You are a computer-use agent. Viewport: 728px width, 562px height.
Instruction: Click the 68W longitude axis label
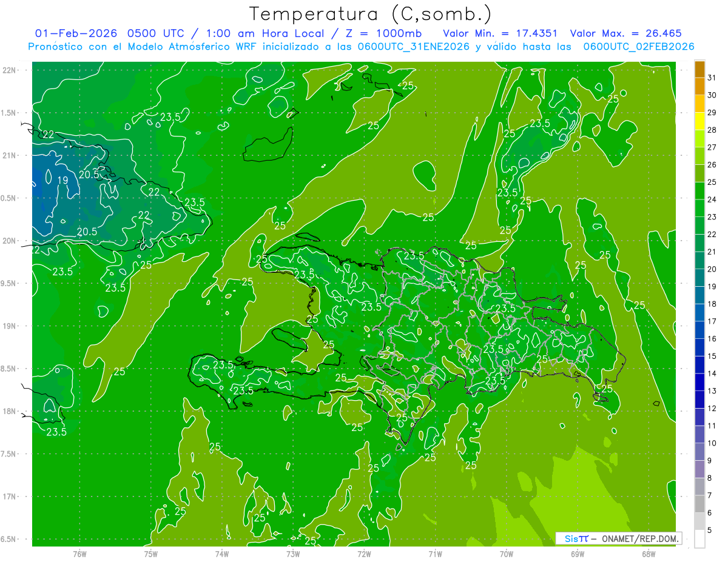coord(649,554)
